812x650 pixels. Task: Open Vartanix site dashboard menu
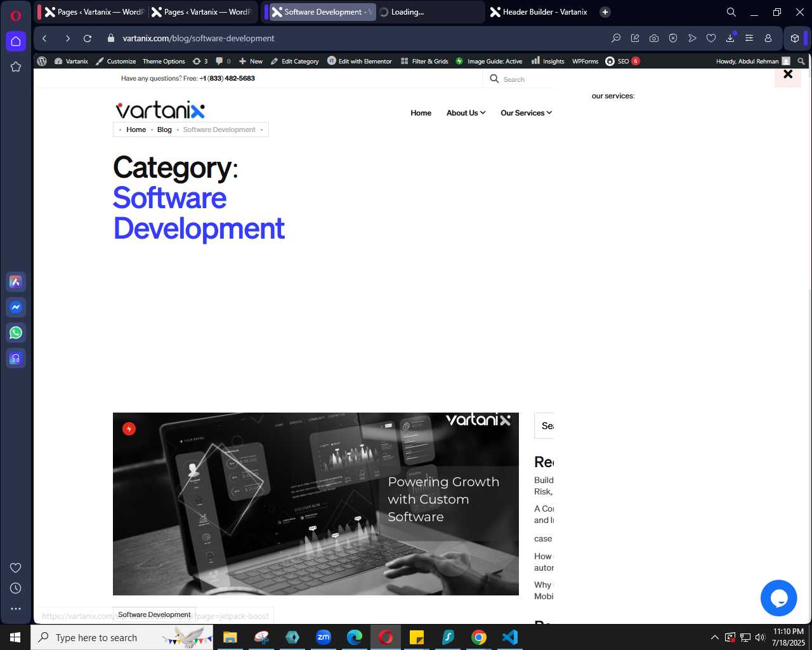71,61
